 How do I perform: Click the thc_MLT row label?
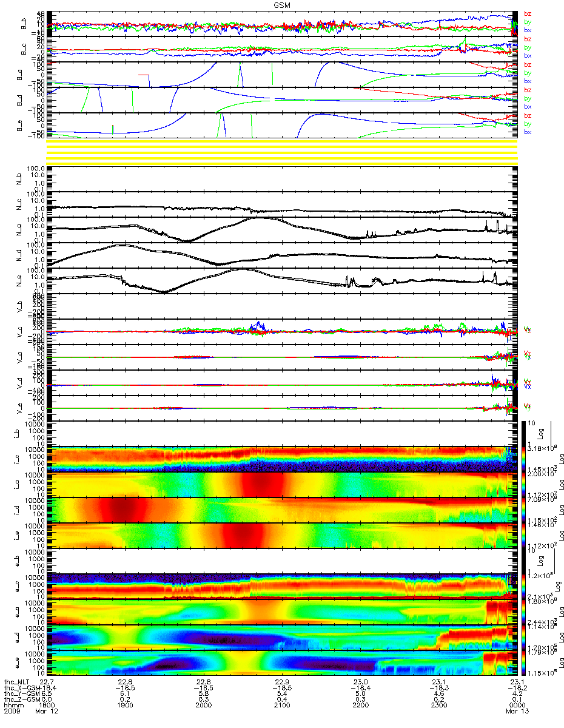pyautogui.click(x=17, y=682)
